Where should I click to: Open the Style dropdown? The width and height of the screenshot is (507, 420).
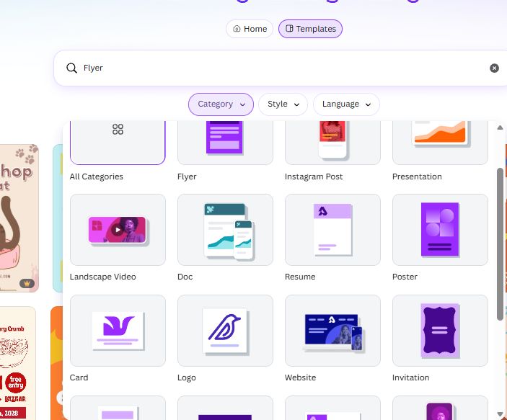click(283, 104)
